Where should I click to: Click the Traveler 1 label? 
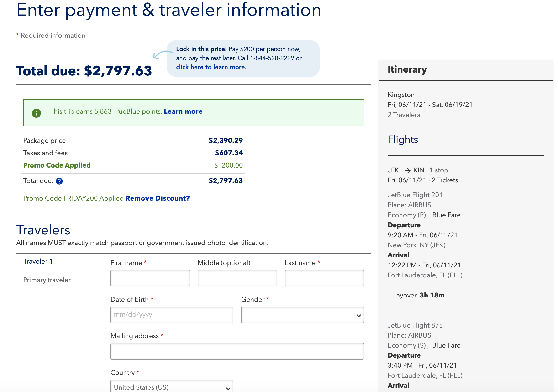(38, 261)
